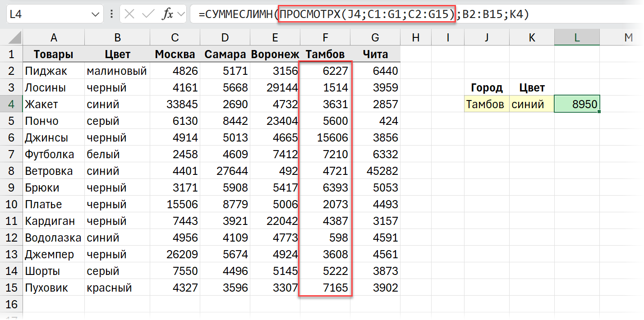Click the green result cell showing 8950
Image resolution: width=644 pixels, height=320 pixels.
(x=577, y=103)
